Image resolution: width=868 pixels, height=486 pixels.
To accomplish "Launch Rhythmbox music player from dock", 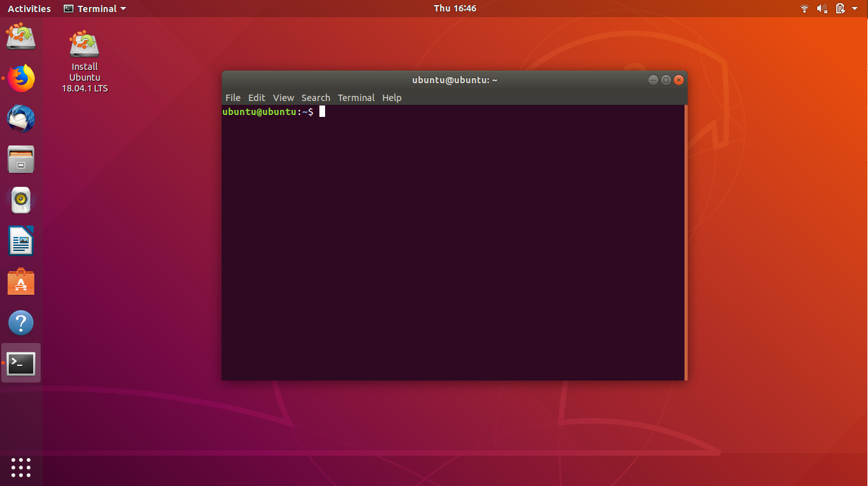I will point(21,200).
